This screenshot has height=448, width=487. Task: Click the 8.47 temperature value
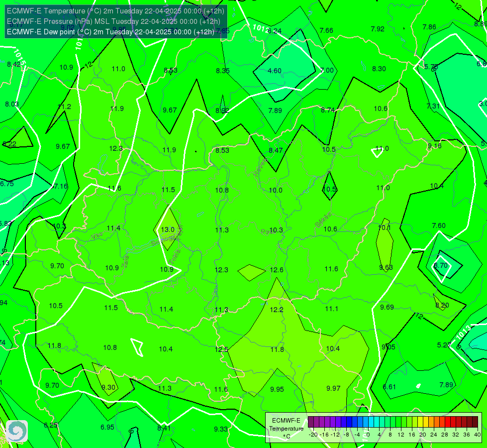(x=276, y=150)
